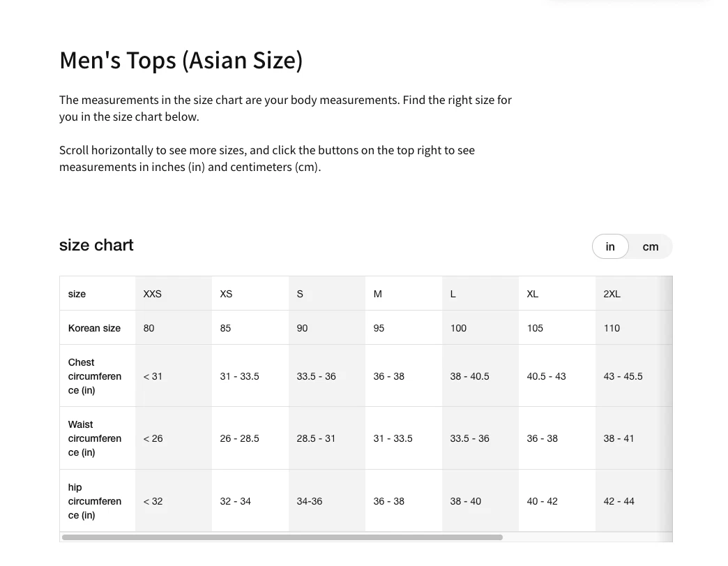Click the M size column header

378,294
